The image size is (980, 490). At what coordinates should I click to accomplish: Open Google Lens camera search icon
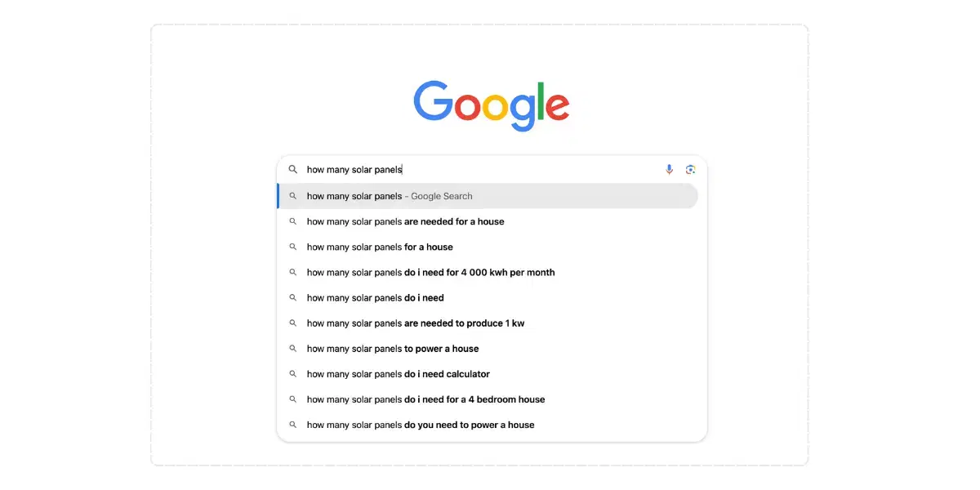690,169
